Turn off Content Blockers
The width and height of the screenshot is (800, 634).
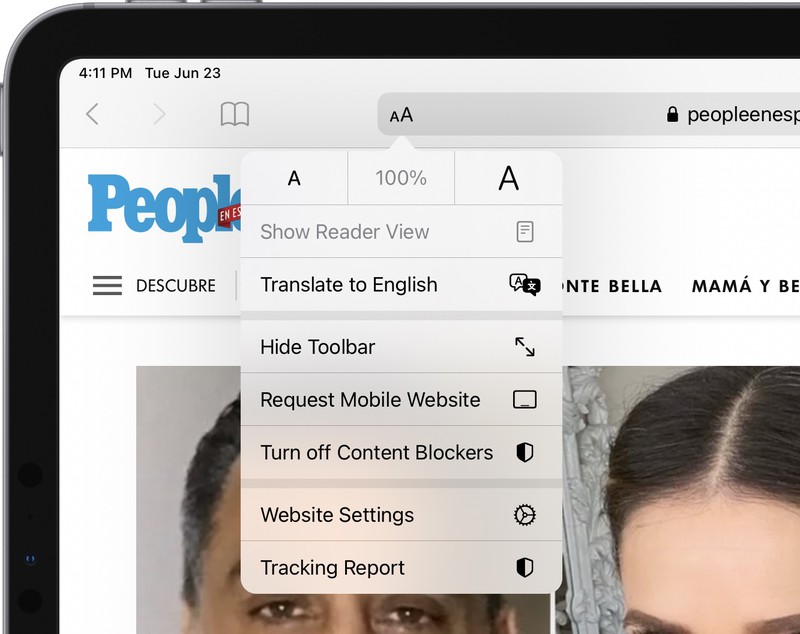coord(376,453)
